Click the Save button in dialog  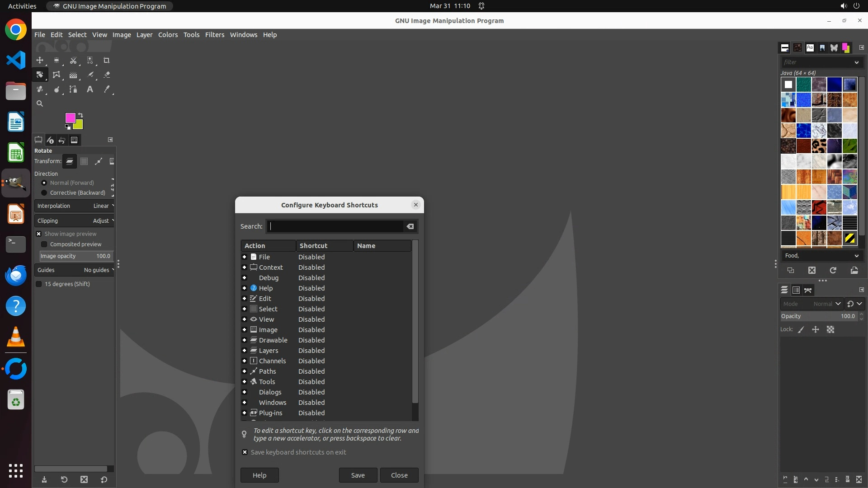[358, 475]
